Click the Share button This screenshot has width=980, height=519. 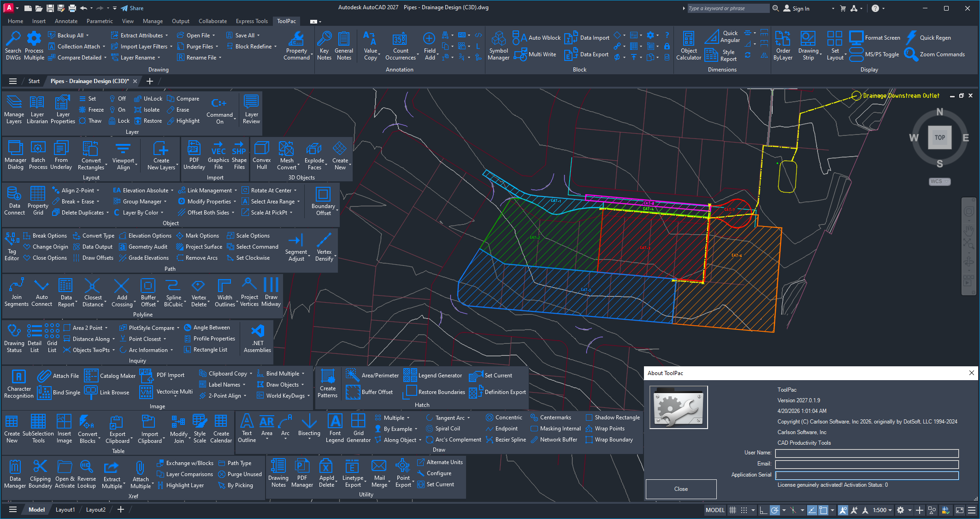tap(132, 8)
